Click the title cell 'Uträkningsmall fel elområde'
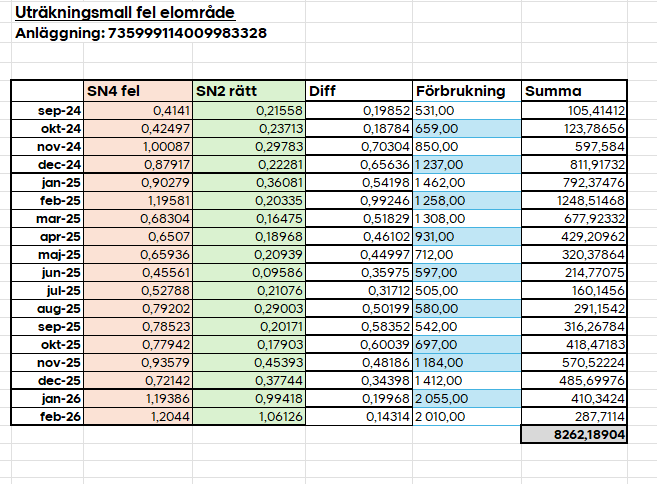Screen dimensions: 657x484 pyautogui.click(x=125, y=13)
